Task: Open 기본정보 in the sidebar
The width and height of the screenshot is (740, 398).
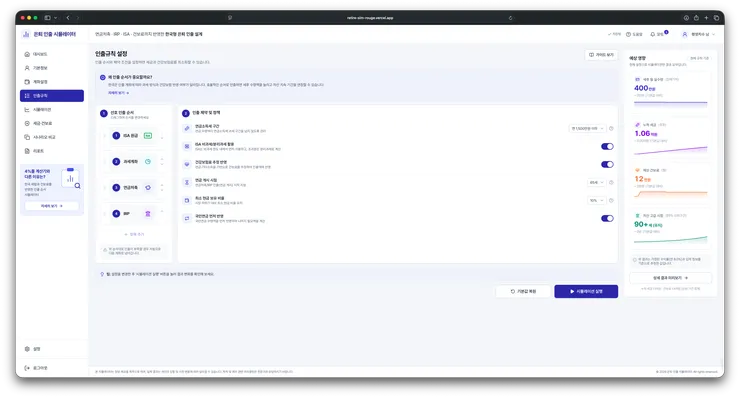Action: click(x=52, y=68)
